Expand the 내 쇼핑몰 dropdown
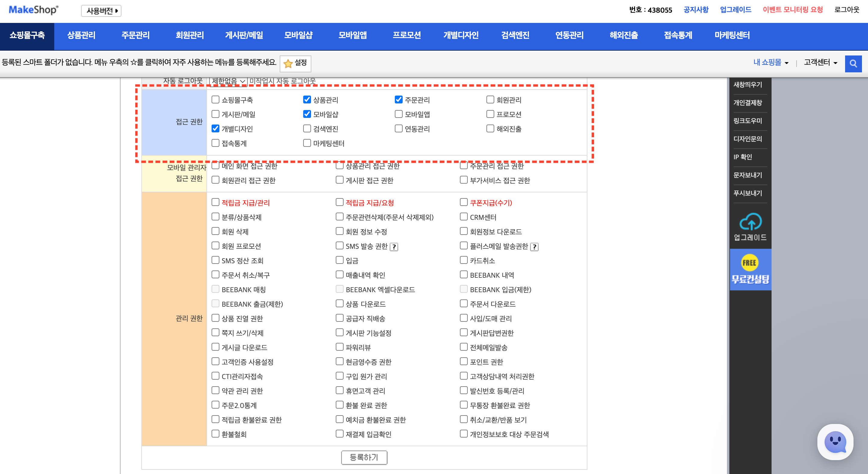The width and height of the screenshot is (868, 474). (771, 62)
